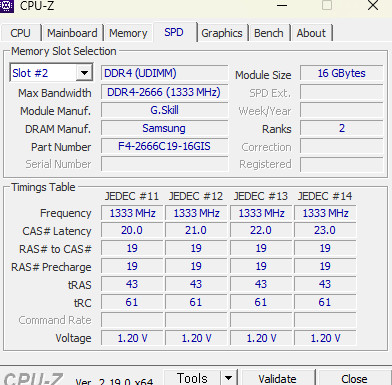
Task: Click the JEDEC #14 column header
Action: pyautogui.click(x=325, y=196)
